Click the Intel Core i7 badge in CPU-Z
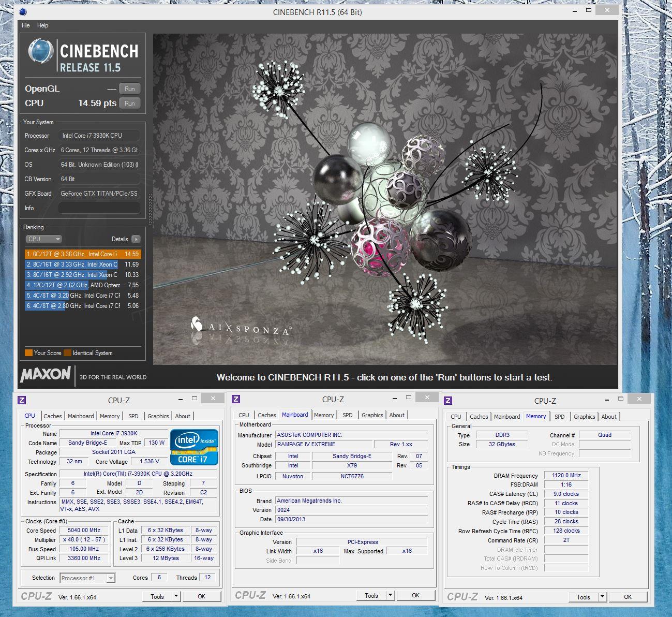Image resolution: width=672 pixels, height=617 pixels. (x=195, y=447)
